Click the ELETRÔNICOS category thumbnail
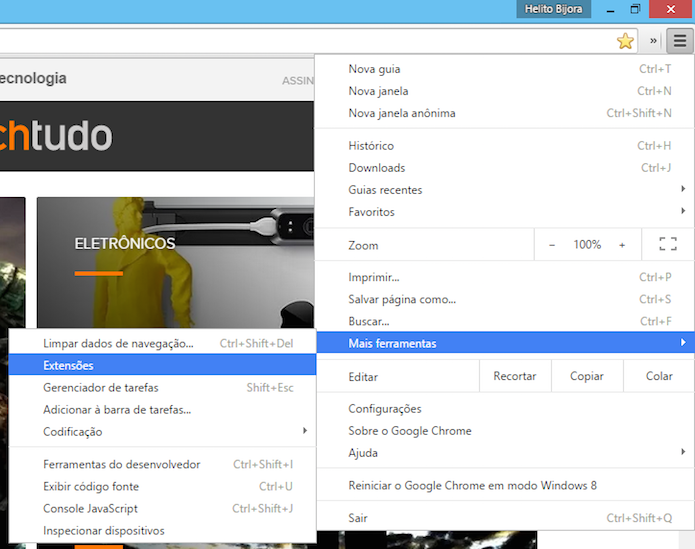This screenshot has width=695, height=549. (x=176, y=262)
